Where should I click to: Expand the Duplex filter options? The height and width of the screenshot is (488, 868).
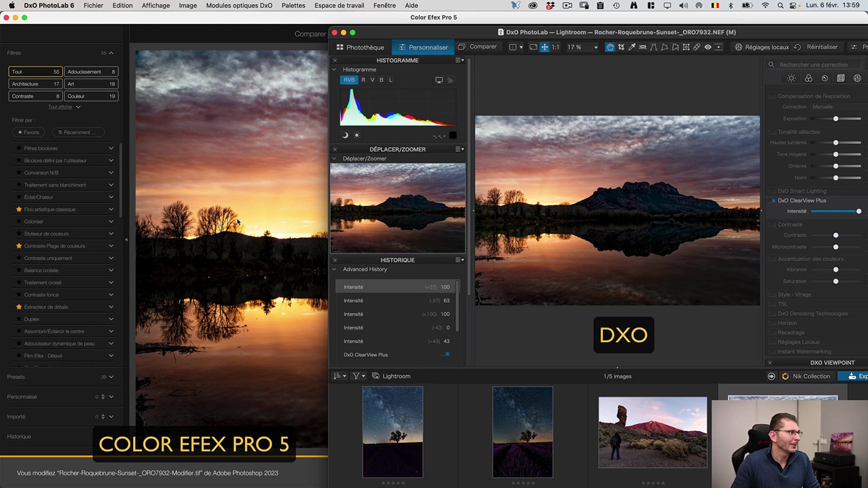point(111,319)
